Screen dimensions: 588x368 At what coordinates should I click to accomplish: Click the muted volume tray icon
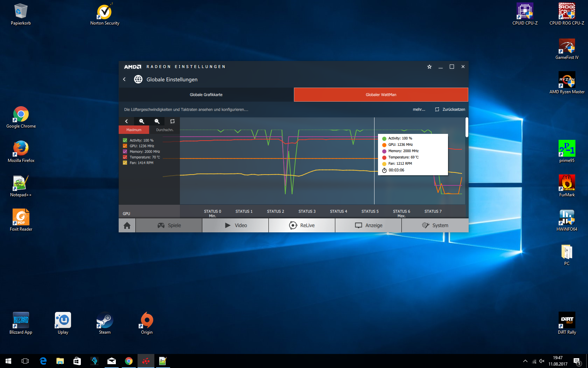[x=542, y=361]
